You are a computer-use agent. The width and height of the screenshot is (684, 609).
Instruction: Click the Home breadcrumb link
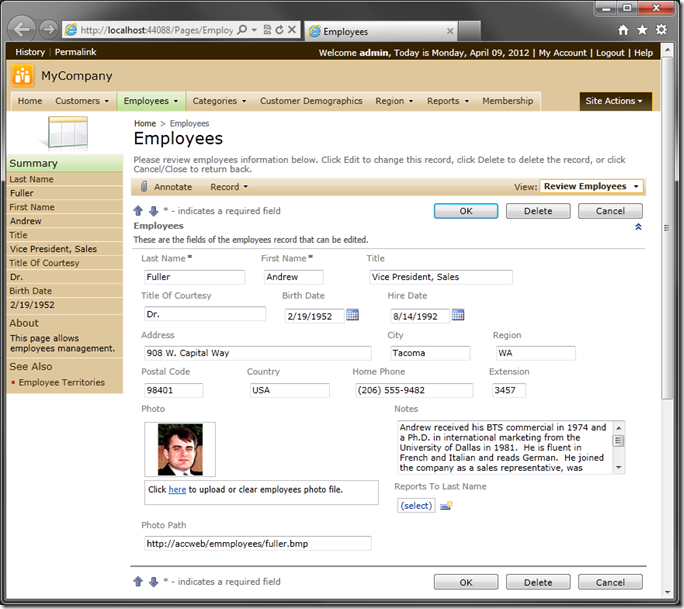[145, 123]
